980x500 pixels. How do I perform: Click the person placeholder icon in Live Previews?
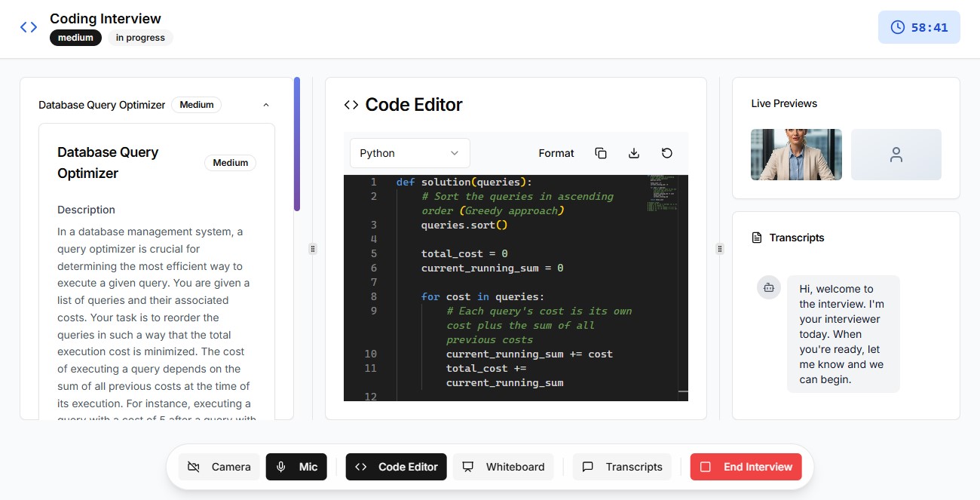896,154
